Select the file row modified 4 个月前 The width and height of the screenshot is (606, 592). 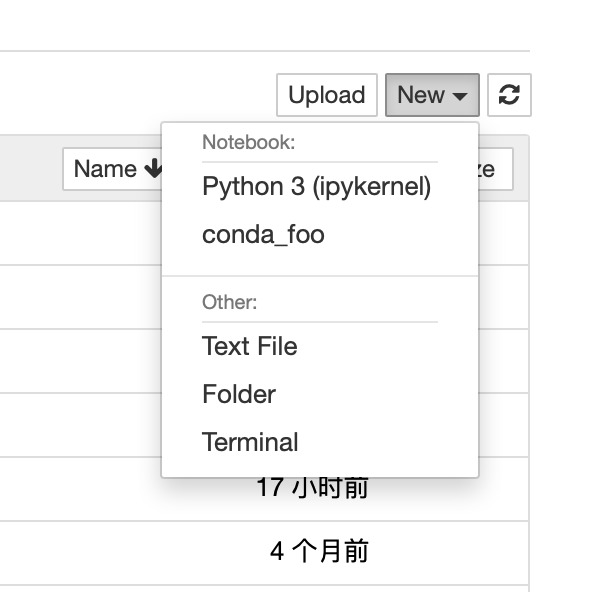click(x=80, y=552)
